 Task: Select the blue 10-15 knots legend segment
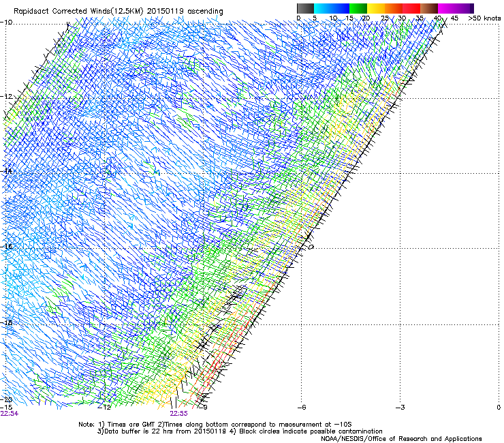tap(341, 8)
